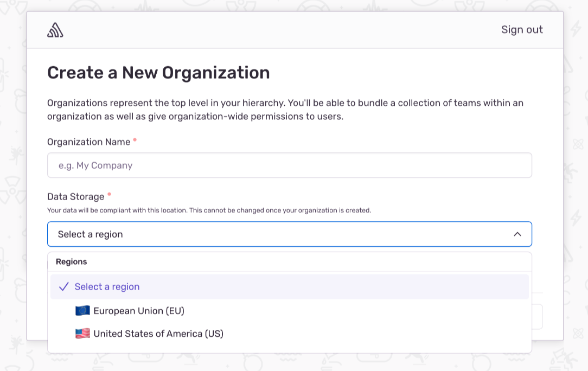Click the European Union flag icon

82,311
